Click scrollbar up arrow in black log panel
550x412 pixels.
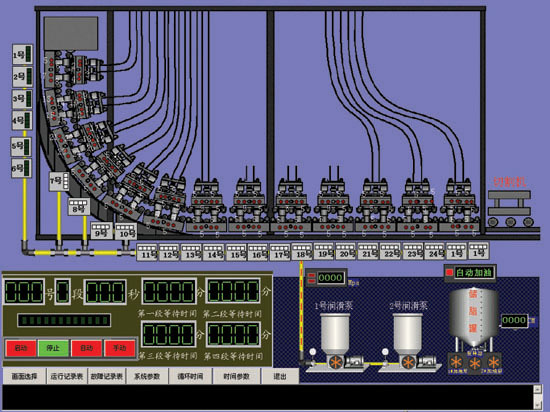pos(537,388)
